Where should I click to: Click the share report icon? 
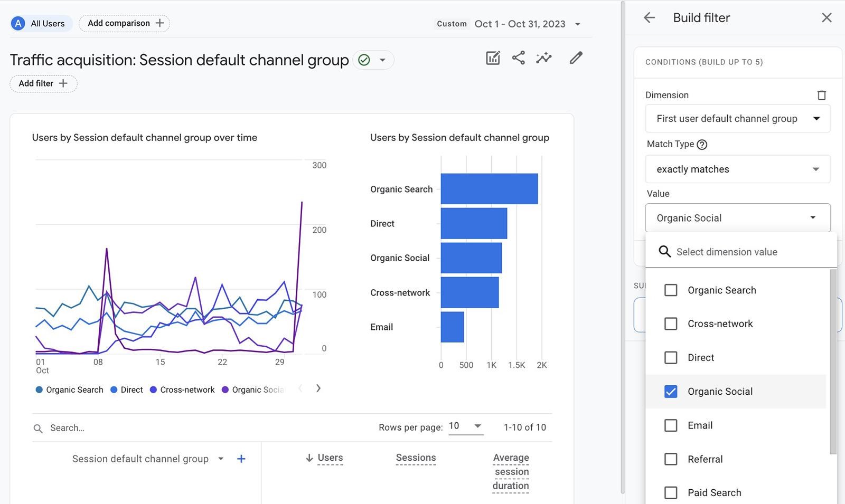point(518,58)
